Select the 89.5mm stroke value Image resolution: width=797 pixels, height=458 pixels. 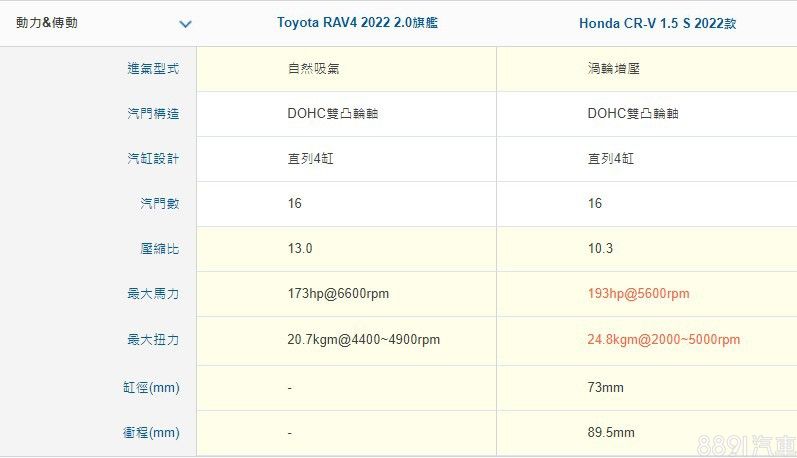click(611, 433)
